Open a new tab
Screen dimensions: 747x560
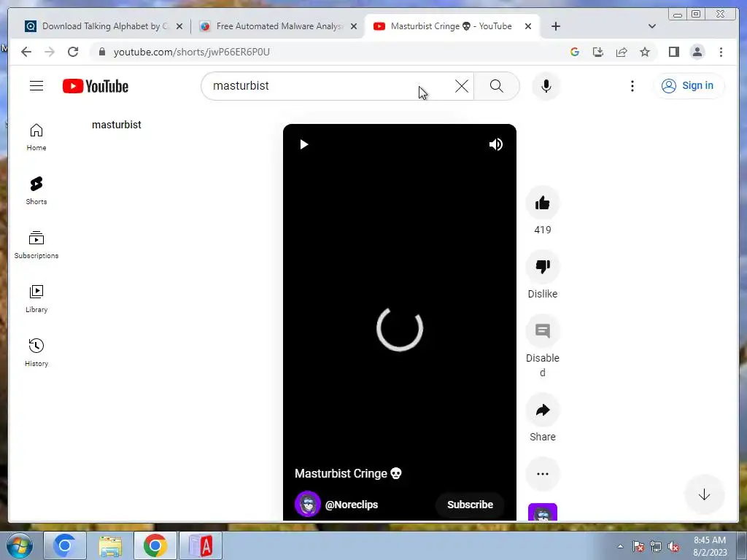[555, 26]
